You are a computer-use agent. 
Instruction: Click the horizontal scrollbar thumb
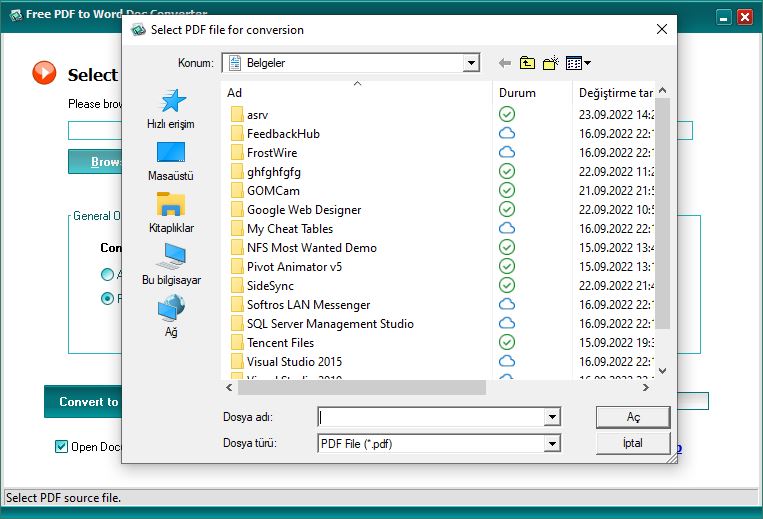362,388
